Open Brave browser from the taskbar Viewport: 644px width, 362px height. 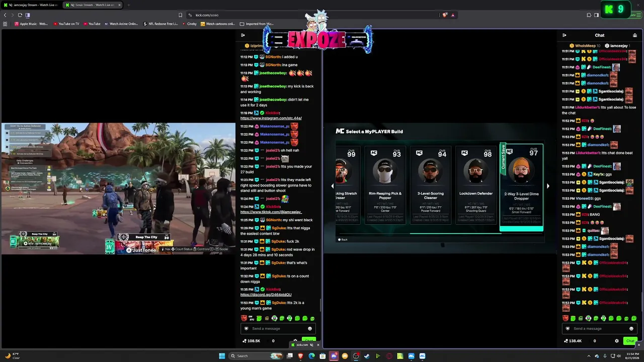pyautogui.click(x=301, y=356)
